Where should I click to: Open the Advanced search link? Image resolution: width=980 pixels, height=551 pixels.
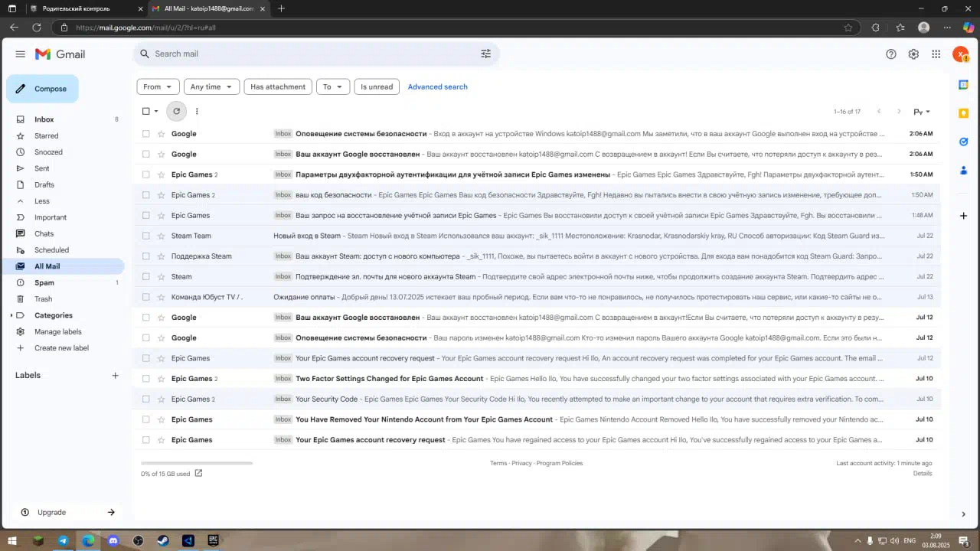[x=437, y=86]
